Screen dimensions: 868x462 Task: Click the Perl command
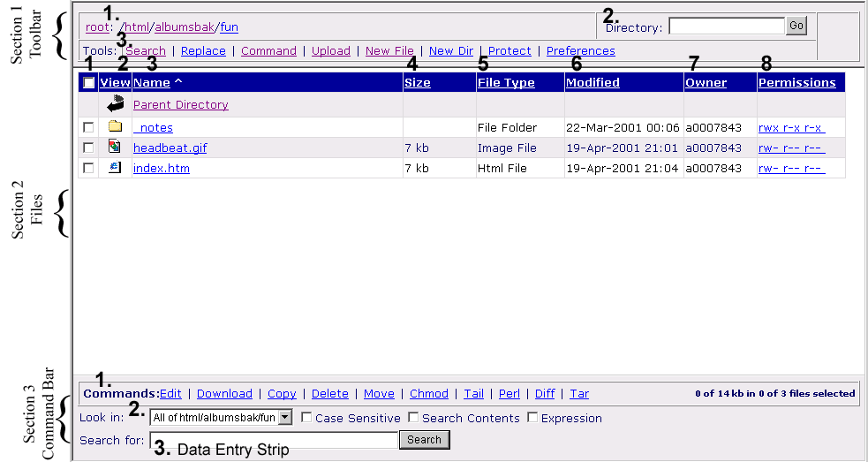click(509, 393)
